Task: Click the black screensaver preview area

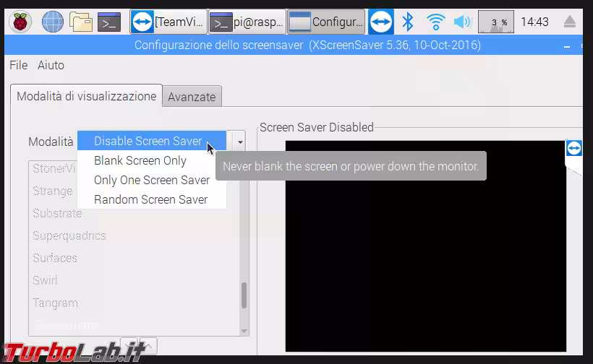Action: click(x=425, y=246)
